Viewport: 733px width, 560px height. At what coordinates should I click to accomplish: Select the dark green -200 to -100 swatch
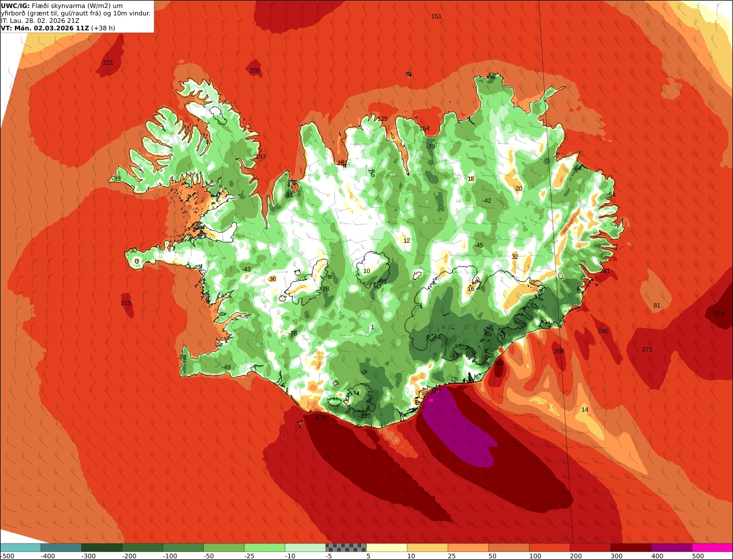(143, 547)
